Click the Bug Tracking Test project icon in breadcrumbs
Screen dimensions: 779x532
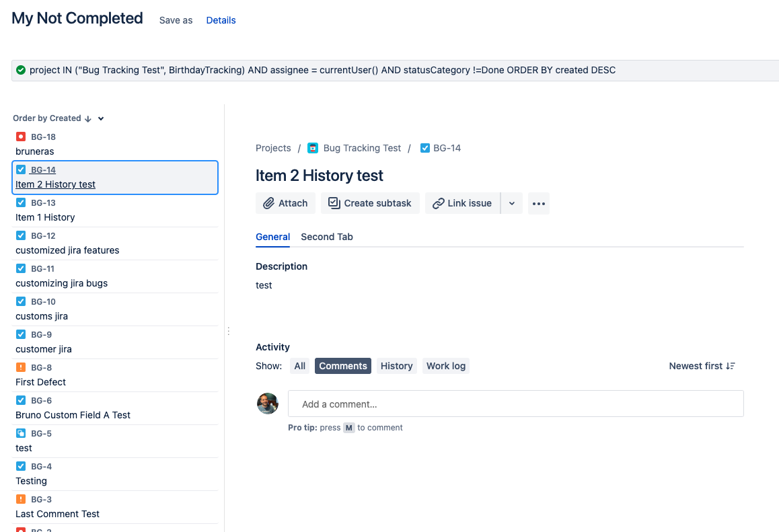(313, 147)
